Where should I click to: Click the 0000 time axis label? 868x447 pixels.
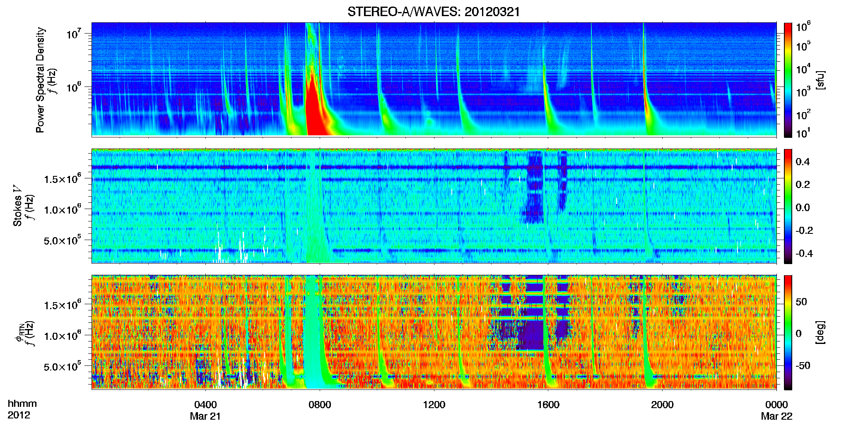coord(776,405)
